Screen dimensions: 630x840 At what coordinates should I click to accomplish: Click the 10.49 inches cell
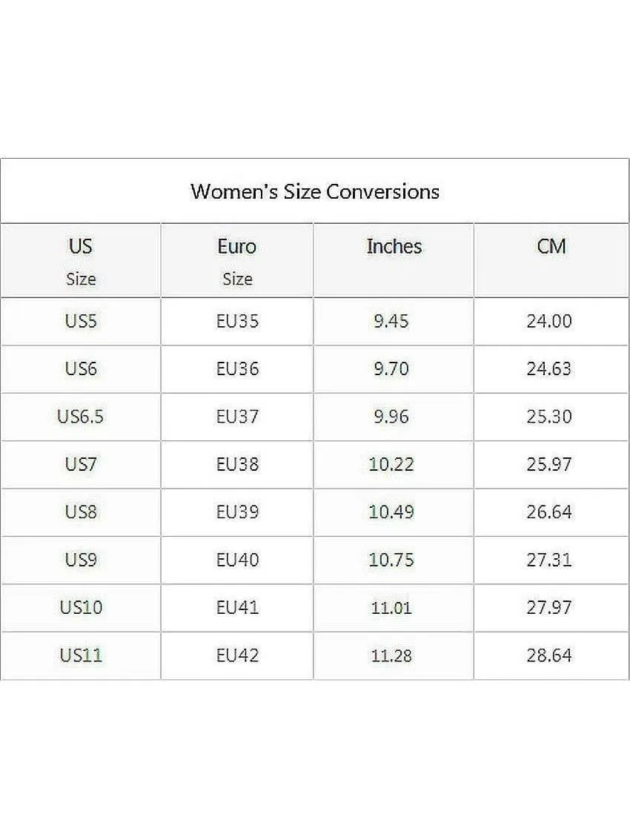click(394, 512)
